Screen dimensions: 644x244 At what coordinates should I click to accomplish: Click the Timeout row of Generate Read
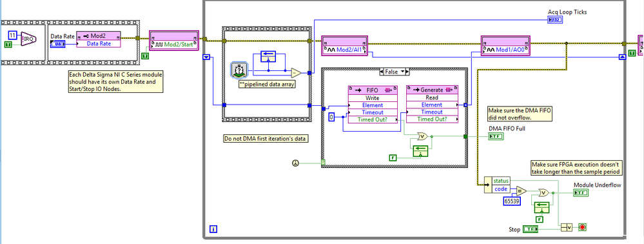432,112
